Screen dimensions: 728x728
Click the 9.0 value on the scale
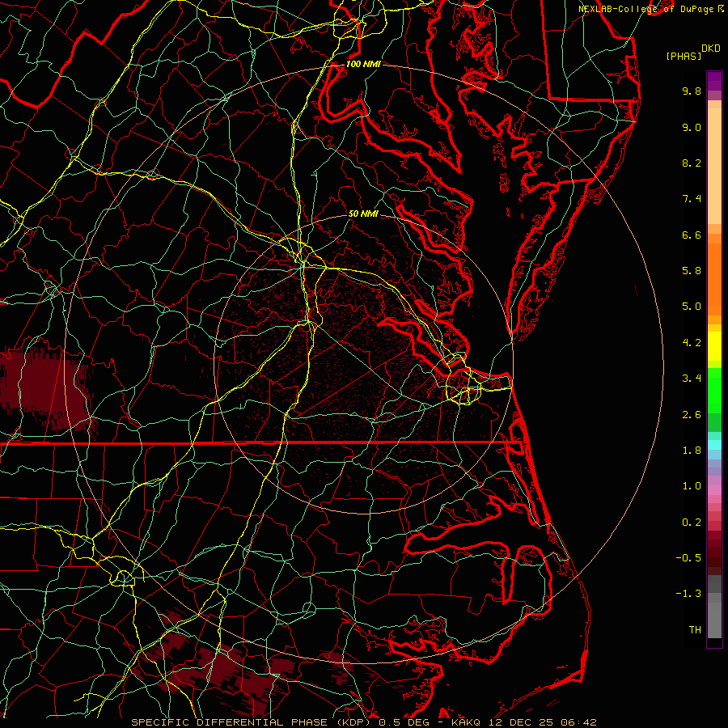[x=692, y=127]
